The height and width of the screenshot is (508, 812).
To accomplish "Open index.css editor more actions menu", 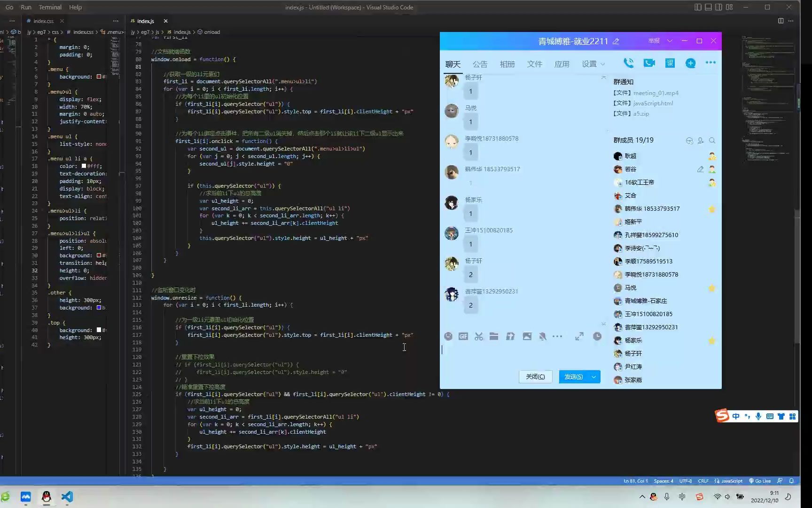I will 116,21.
